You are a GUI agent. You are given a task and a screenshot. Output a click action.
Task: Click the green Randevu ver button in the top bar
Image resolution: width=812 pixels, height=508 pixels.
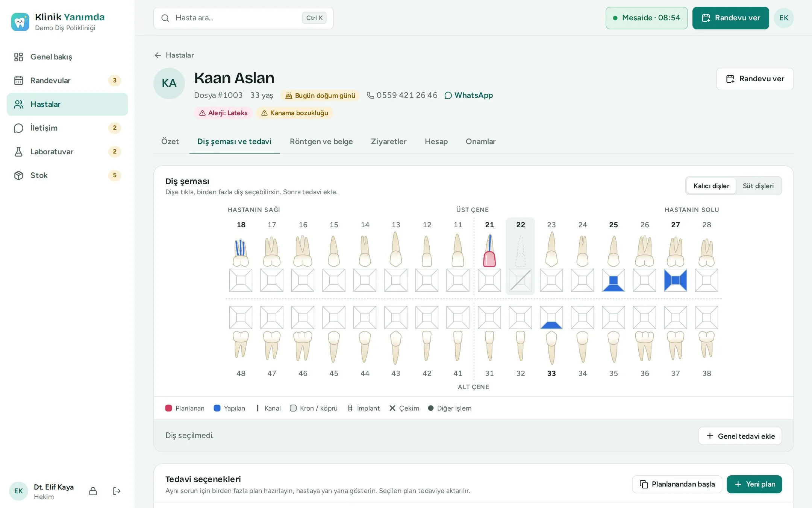click(x=730, y=18)
